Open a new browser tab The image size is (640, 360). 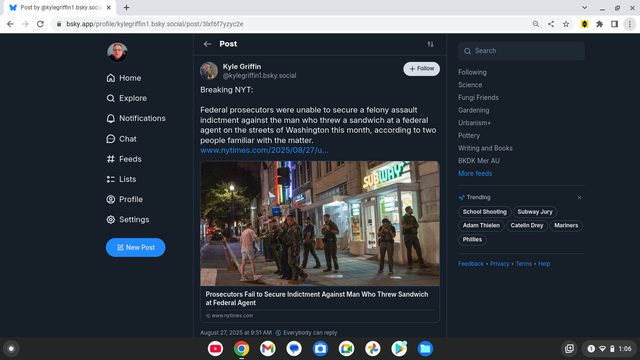(x=127, y=8)
